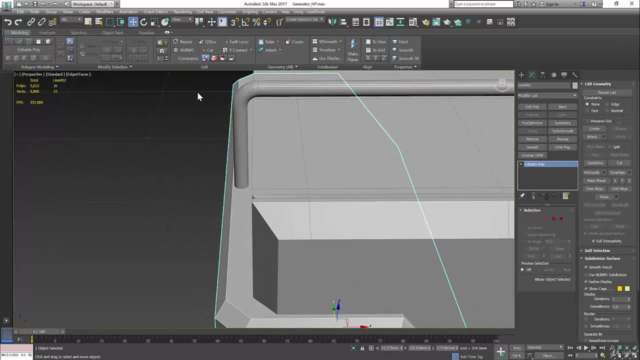Image resolution: width=640 pixels, height=360 pixels.
Task: Select the None constraint radio button
Action: 587,104
